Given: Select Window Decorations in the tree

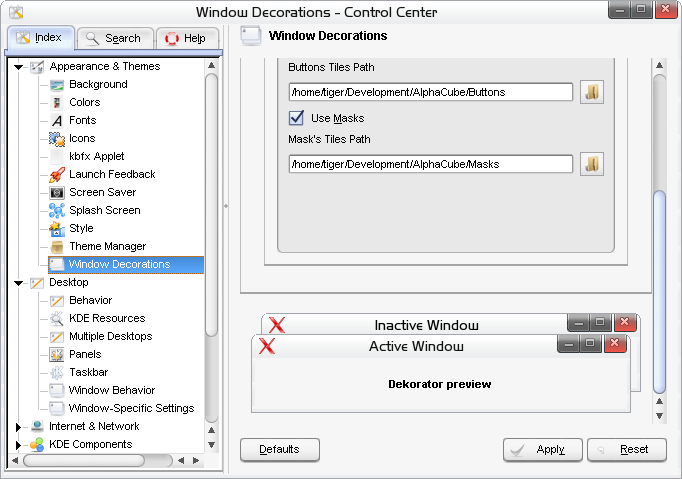Looking at the screenshot, I should click(126, 265).
